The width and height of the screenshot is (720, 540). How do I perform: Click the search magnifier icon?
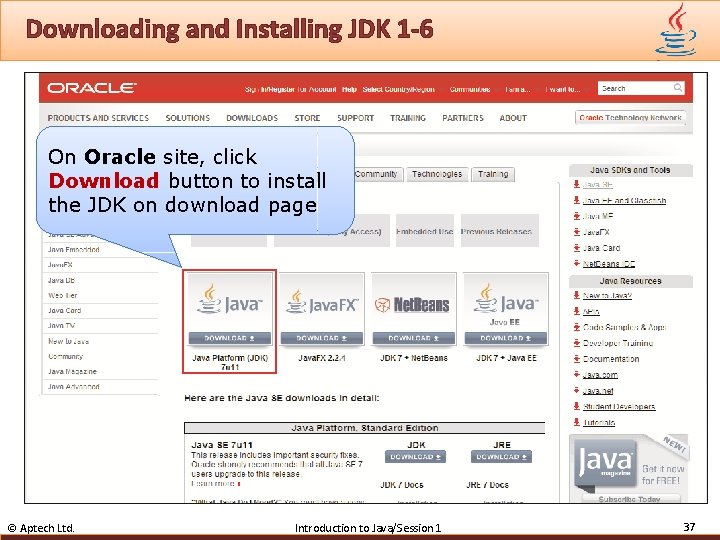tap(678, 88)
